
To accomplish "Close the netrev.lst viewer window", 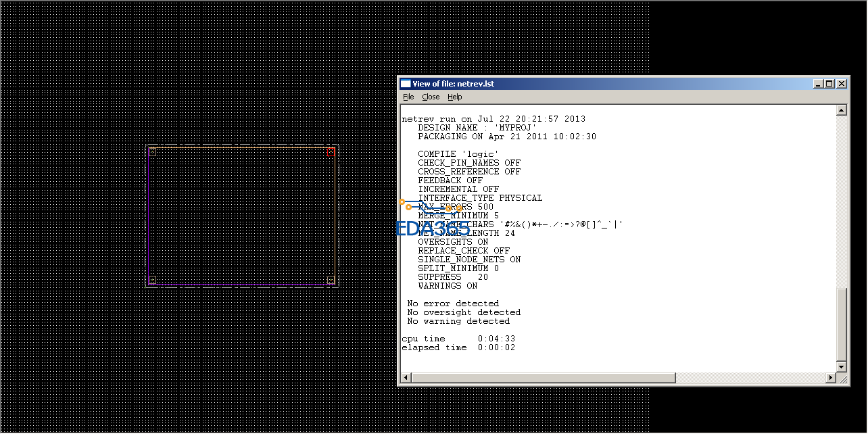I will (x=842, y=84).
